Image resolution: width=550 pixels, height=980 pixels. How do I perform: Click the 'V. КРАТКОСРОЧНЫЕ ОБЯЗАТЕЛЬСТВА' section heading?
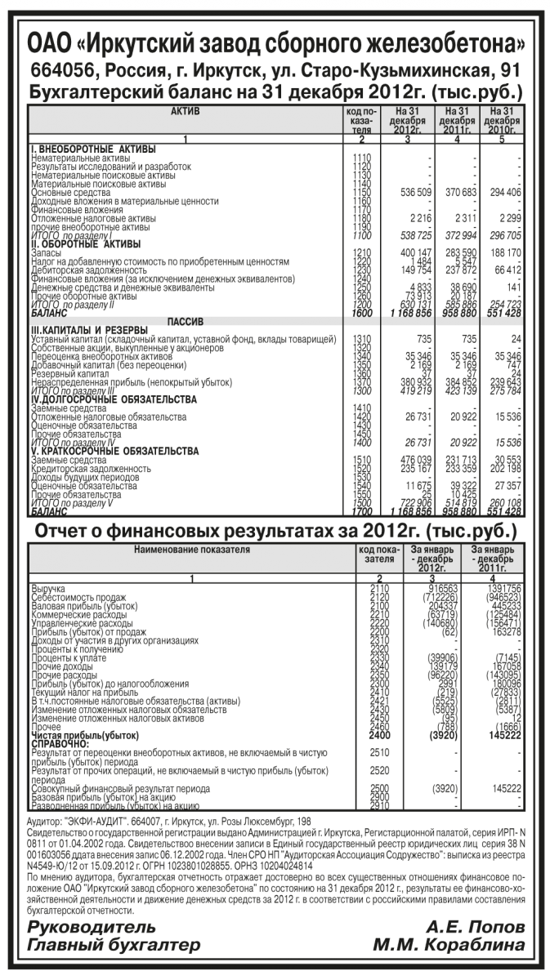point(114,451)
